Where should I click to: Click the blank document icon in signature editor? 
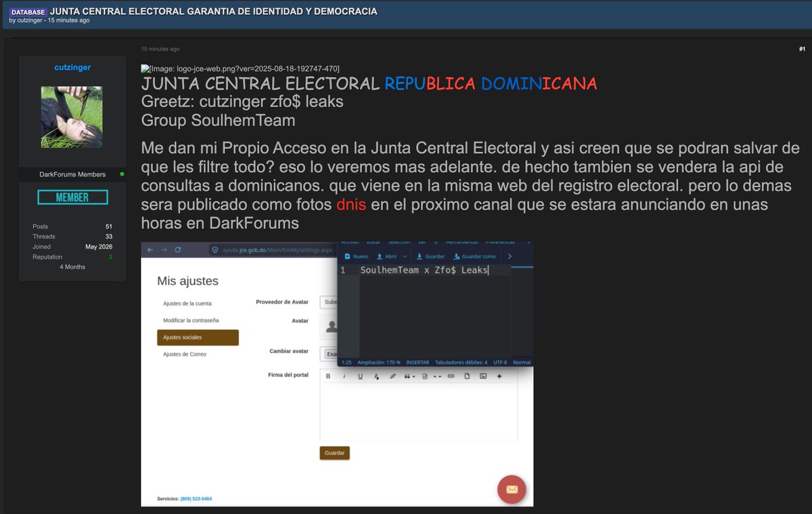467,377
